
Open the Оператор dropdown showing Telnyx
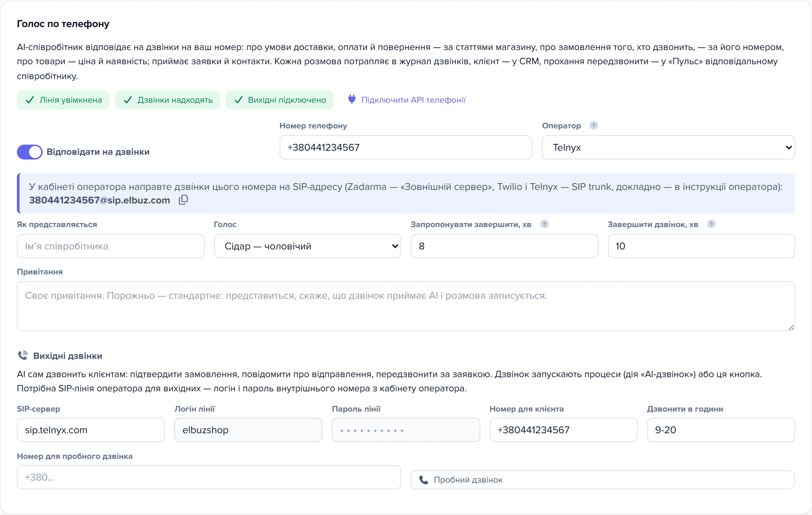tap(668, 147)
